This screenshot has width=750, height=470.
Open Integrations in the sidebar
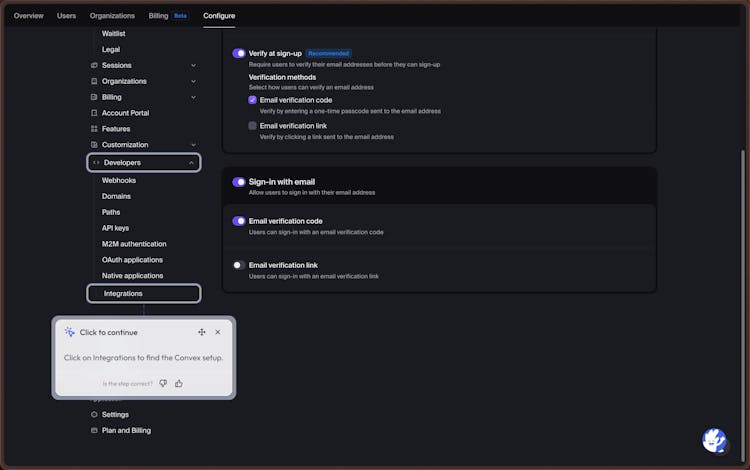[x=123, y=293]
